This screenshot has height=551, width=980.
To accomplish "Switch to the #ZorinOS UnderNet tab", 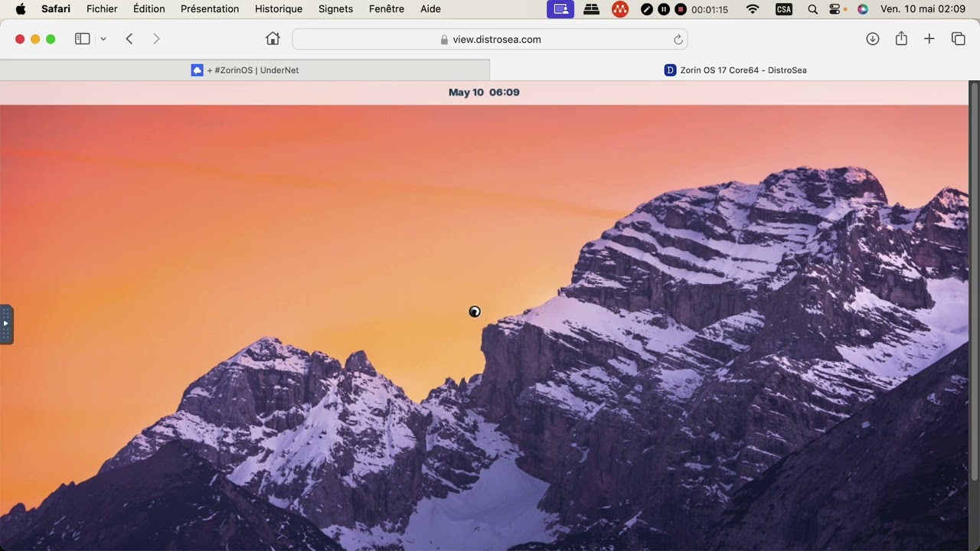I will 245,70.
